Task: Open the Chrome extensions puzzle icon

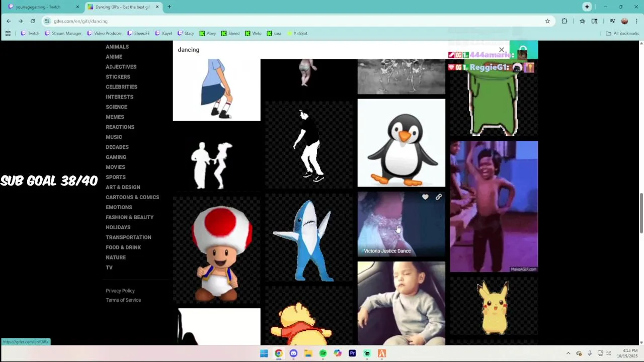Action: [565, 21]
